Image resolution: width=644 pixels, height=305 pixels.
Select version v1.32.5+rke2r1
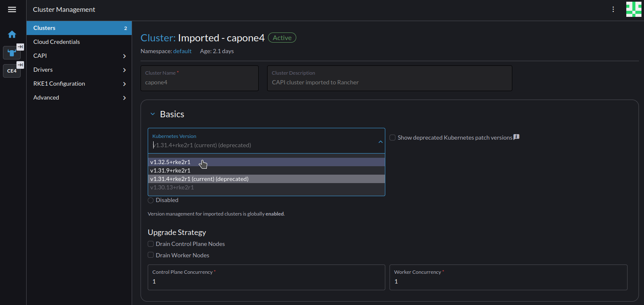coord(266,162)
